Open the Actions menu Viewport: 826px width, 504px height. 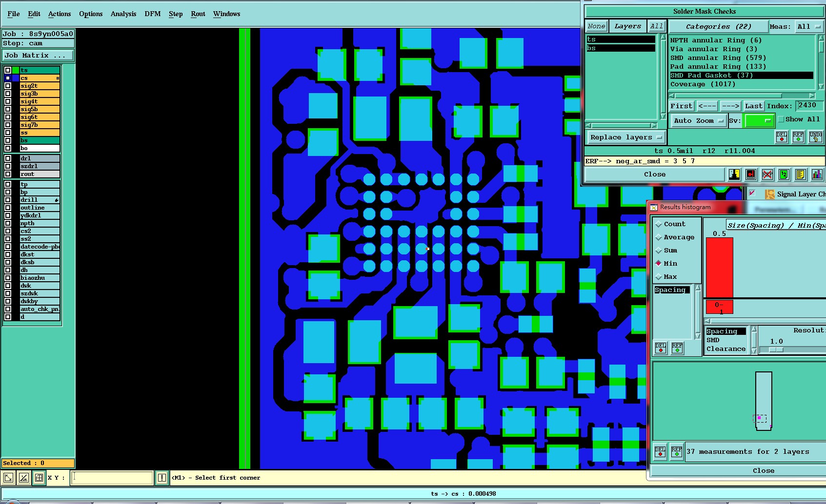pos(60,14)
